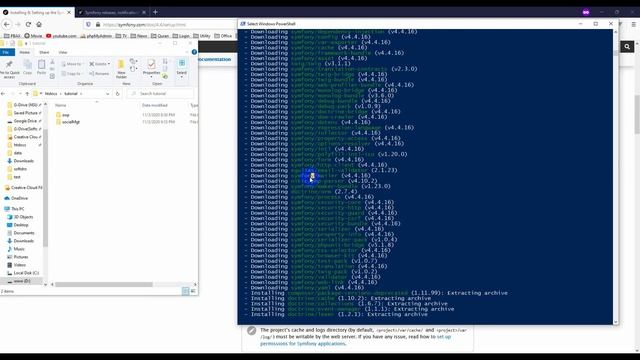This screenshot has height=360, width=640.
Task: Click the Explorer horizontal scrollbar
Action: 104,284
